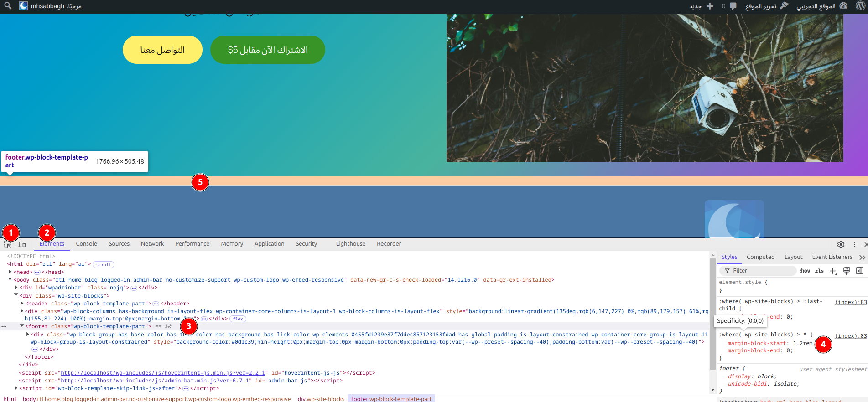Viewport: 868px width, 402px height.
Task: Click the three-dot actions beside footer row
Action: tap(4, 326)
